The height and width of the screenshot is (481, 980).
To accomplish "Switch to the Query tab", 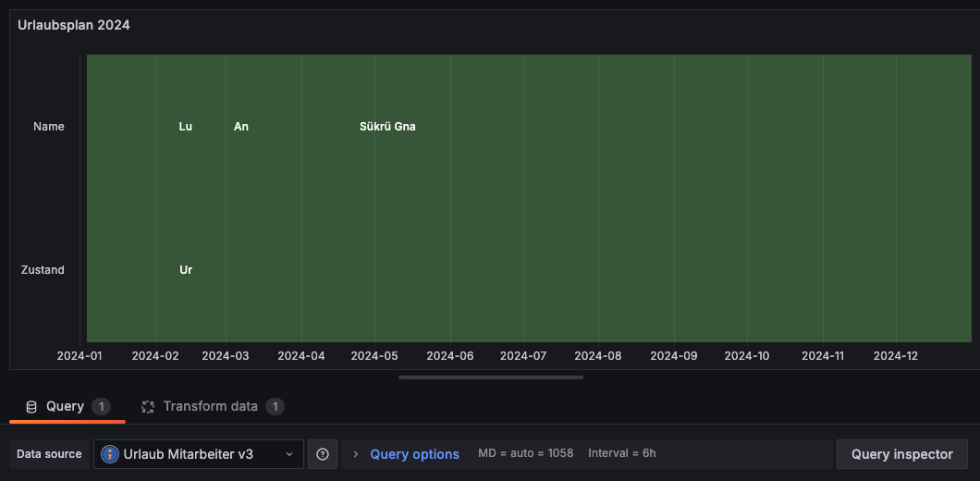I will (67, 407).
